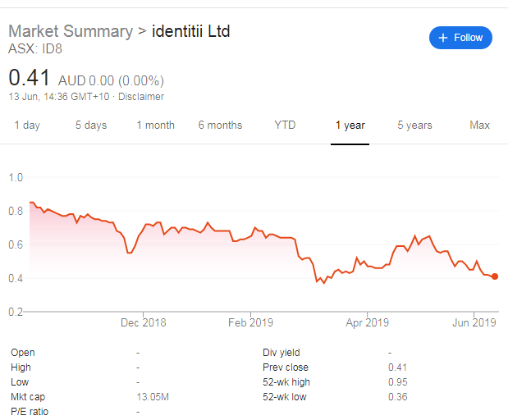
Task: Show the 1 month chart
Action: click(155, 126)
